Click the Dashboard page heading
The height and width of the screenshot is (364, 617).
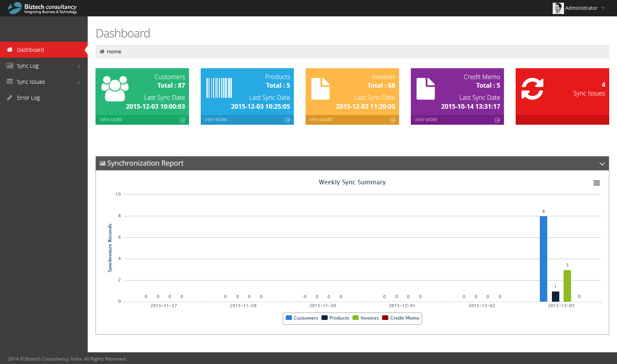click(x=123, y=34)
